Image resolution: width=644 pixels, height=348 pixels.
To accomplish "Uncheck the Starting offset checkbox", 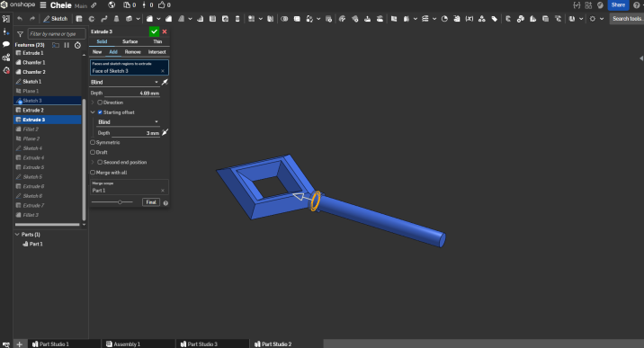I will [x=100, y=112].
